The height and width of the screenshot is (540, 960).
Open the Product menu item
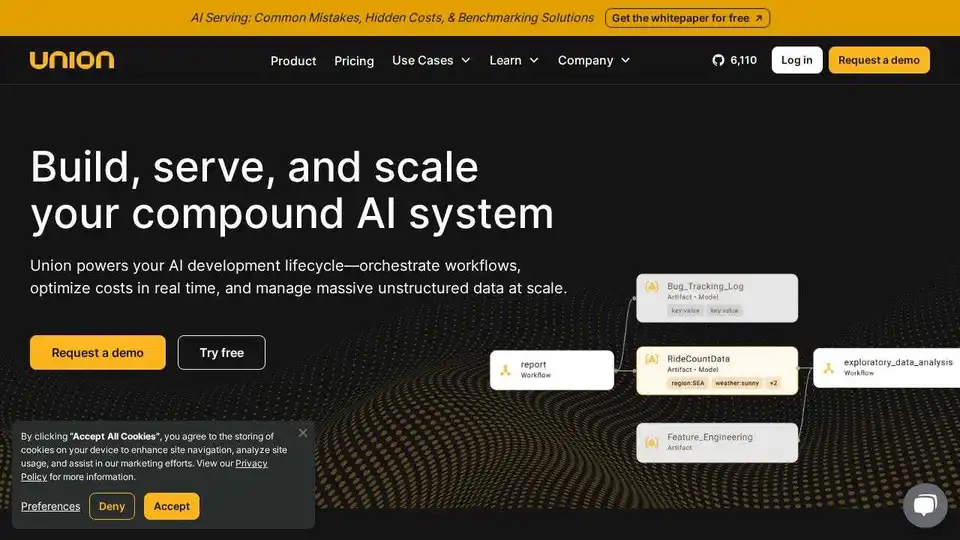pos(293,61)
